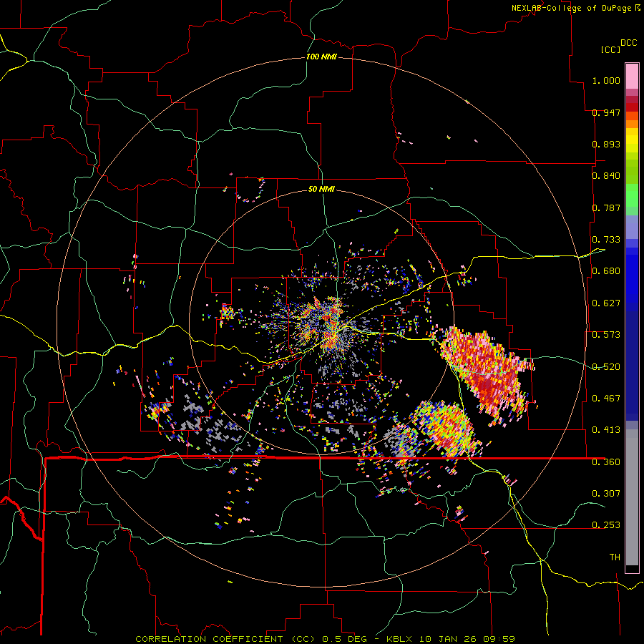Click the 0.573 value on the color scale
The width and height of the screenshot is (644, 644).
[x=606, y=335]
